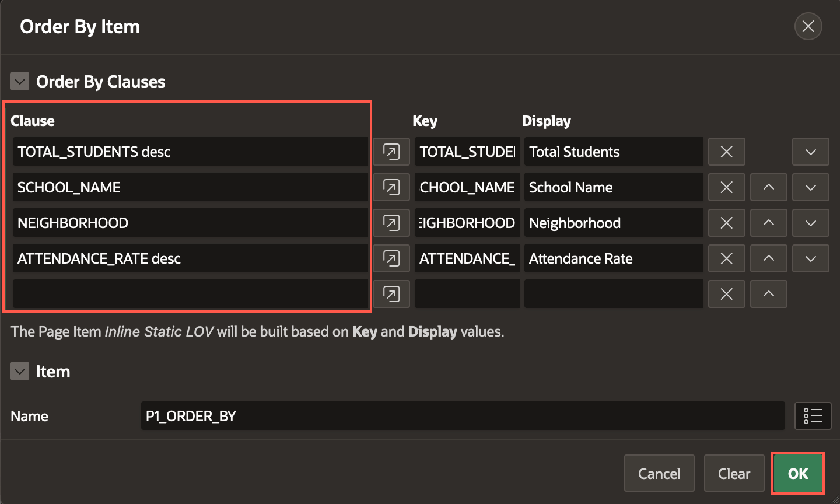The image size is (840, 504).
Task: Click the empty Clause input field
Action: (190, 294)
